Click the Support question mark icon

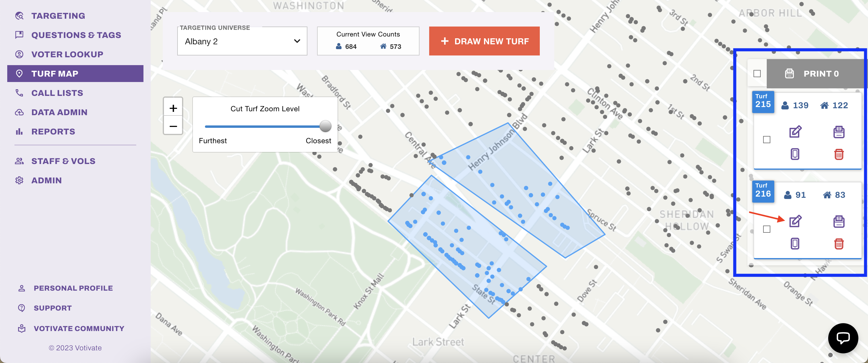22,308
